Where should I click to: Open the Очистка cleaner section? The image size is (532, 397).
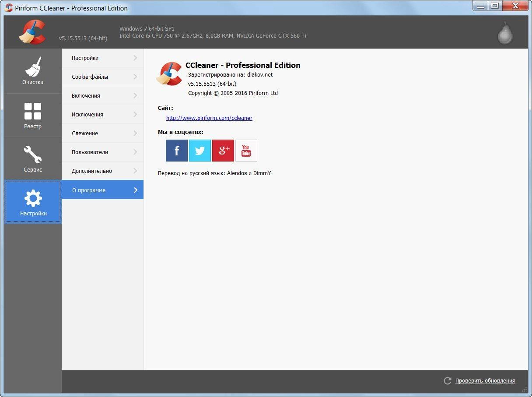tap(33, 71)
